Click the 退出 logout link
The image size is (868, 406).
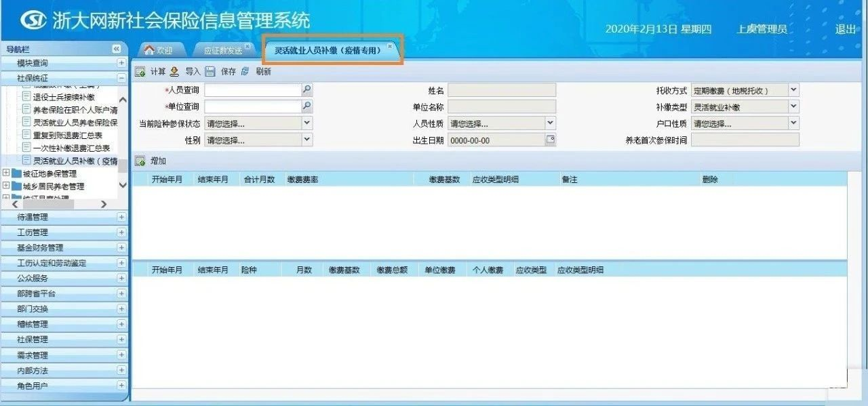coord(845,29)
